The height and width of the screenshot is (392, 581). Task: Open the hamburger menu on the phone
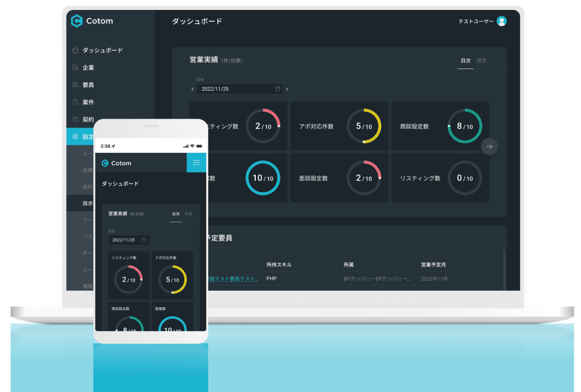pos(196,162)
